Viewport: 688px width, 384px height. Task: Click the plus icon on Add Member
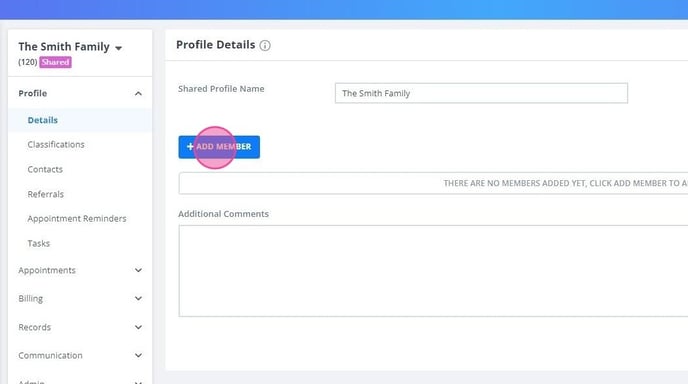pos(190,147)
